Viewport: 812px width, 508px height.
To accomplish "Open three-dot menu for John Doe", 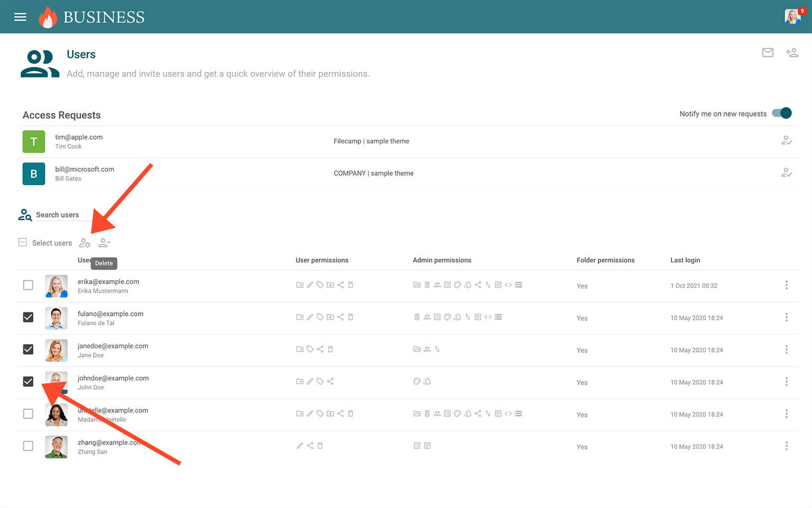I will (786, 382).
